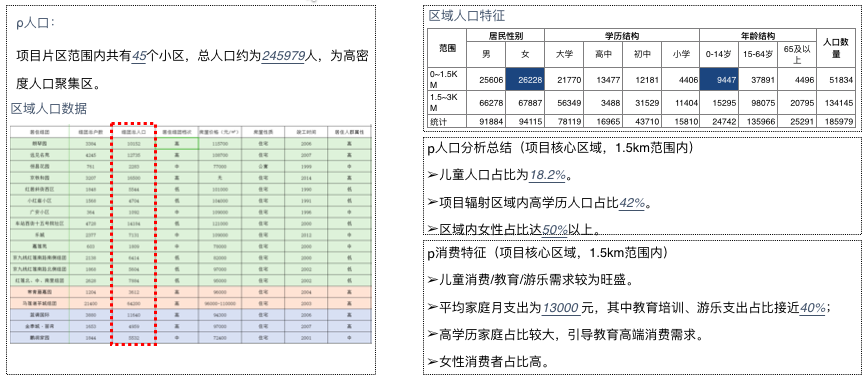Select the 区域人口特征 heading
Viewport: 867px width, 381px height.
pyautogui.click(x=467, y=15)
